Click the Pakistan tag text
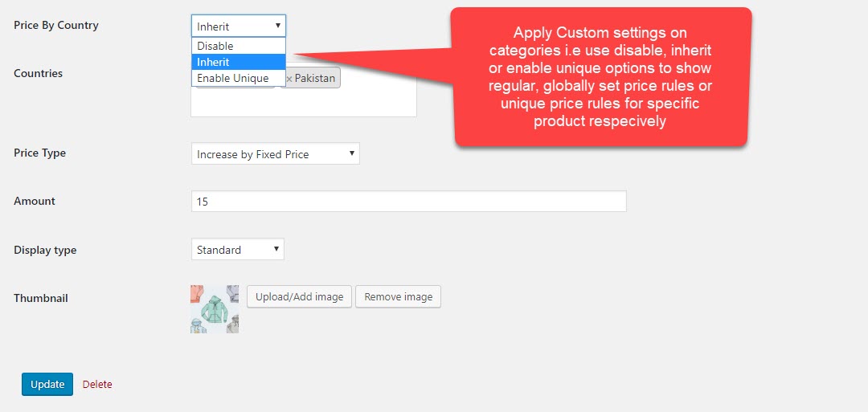The image size is (868, 412). coord(315,79)
